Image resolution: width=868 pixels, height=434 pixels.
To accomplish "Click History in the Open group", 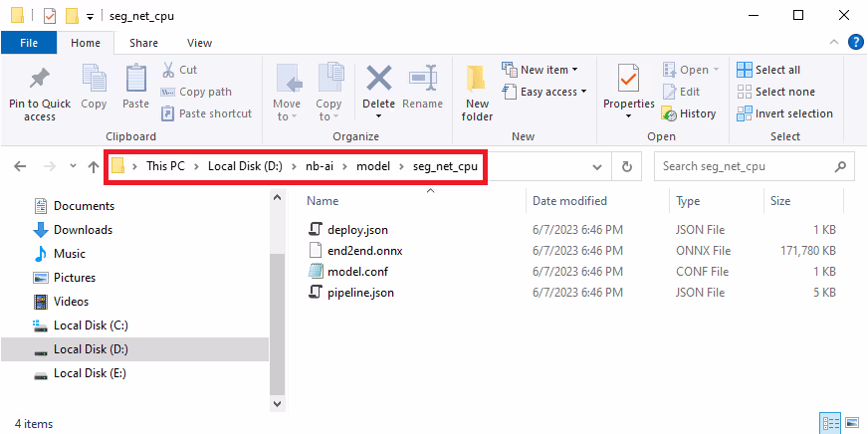I will [688, 113].
